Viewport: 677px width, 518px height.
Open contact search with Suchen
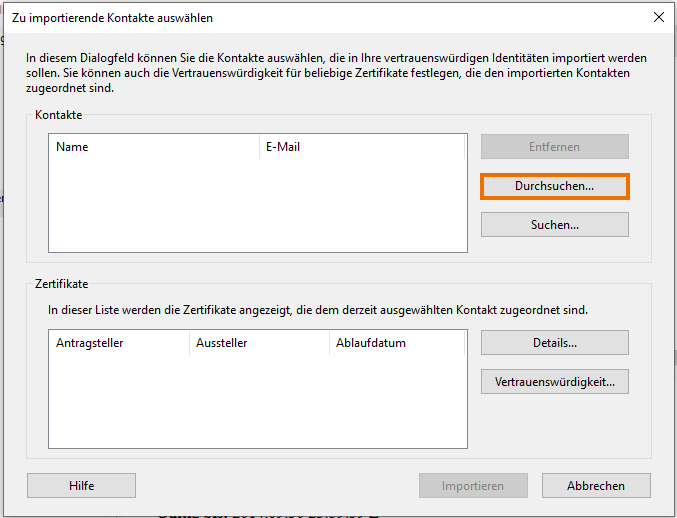click(554, 225)
